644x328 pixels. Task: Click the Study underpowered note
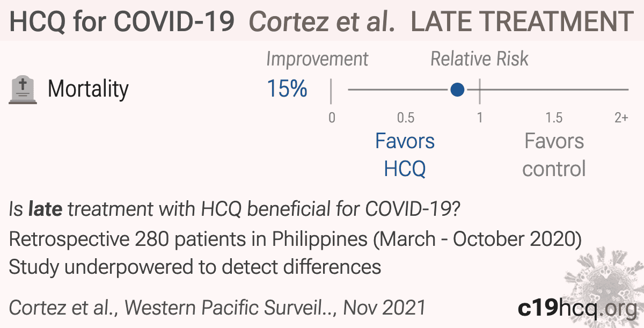(x=195, y=267)
